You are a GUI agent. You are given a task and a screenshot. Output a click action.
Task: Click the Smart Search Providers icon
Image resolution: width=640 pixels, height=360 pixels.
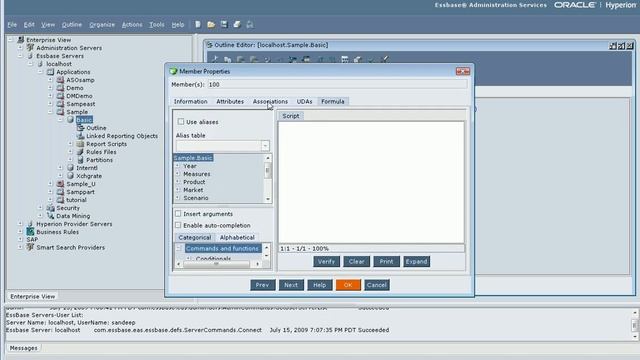[x=30, y=247]
